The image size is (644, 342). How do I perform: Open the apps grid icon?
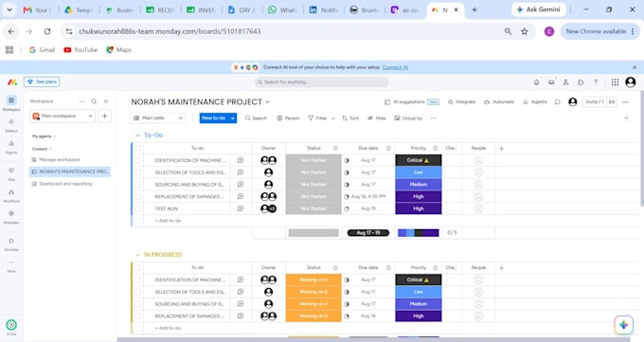tap(615, 82)
